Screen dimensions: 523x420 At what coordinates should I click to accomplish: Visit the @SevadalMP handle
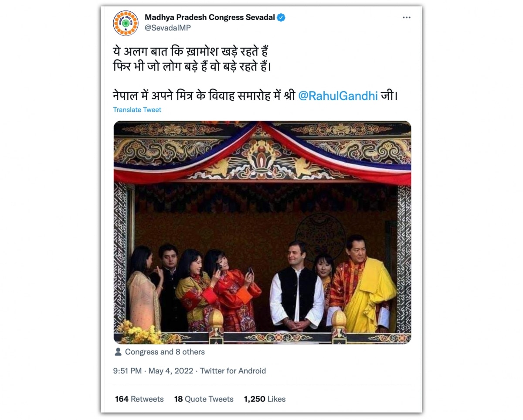168,27
